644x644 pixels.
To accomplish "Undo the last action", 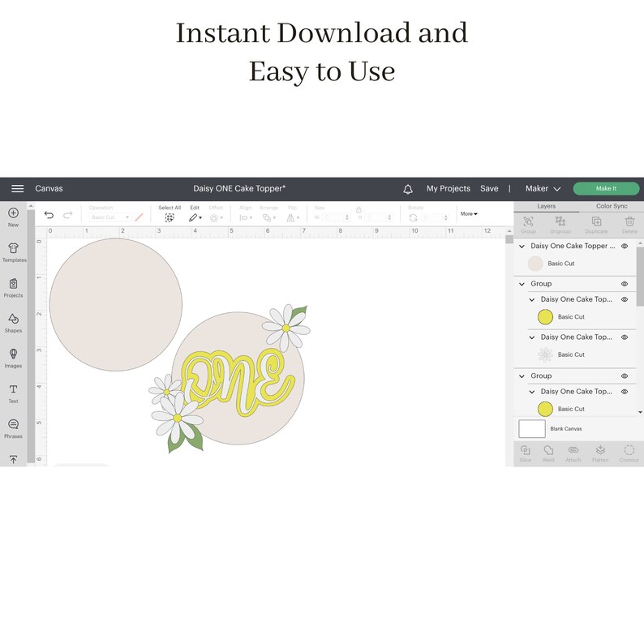I will tap(49, 215).
